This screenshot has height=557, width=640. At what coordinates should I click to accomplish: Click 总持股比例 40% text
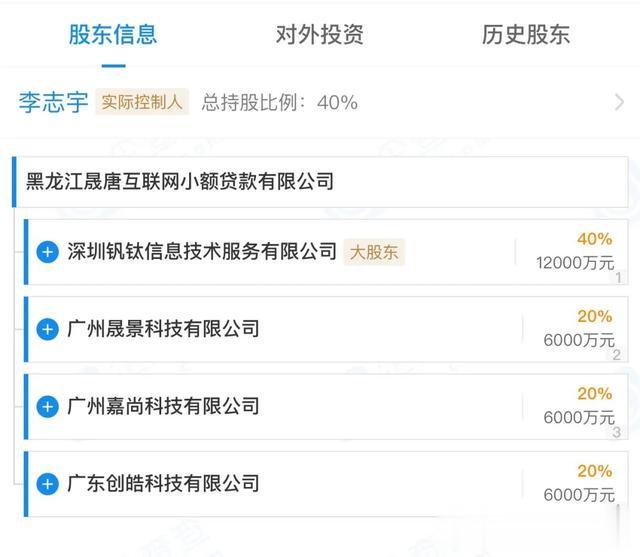(x=280, y=102)
